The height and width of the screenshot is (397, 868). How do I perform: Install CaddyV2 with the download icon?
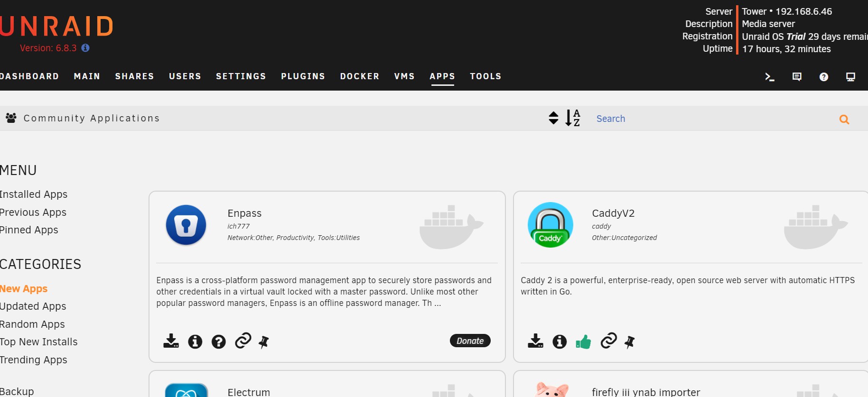pos(535,341)
